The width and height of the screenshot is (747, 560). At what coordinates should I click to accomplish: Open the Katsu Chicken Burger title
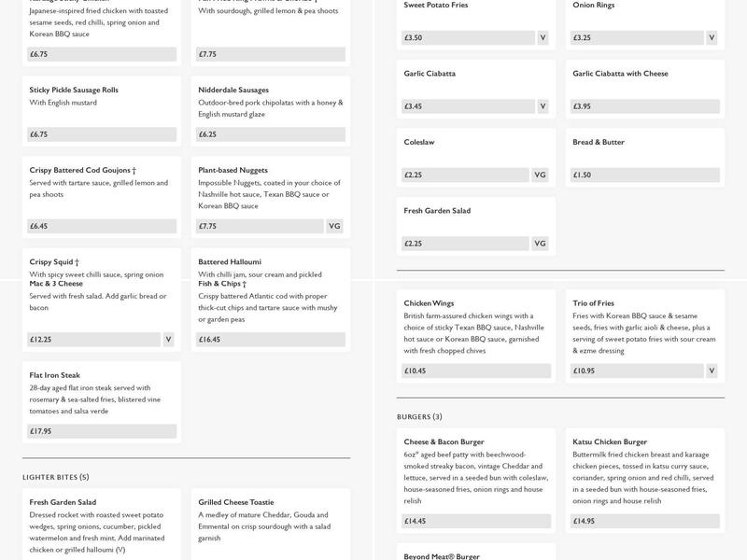[x=610, y=441]
